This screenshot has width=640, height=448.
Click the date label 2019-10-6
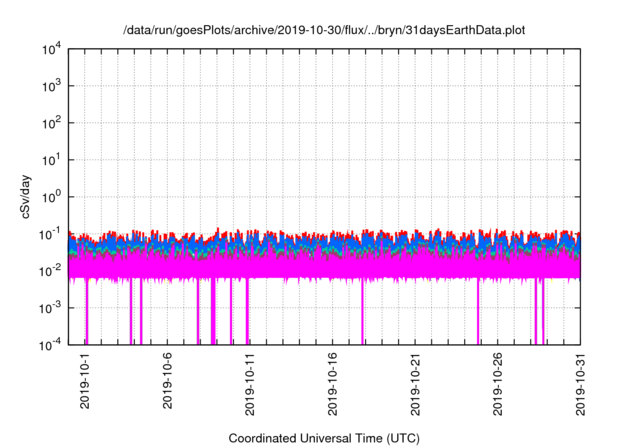[x=167, y=381]
